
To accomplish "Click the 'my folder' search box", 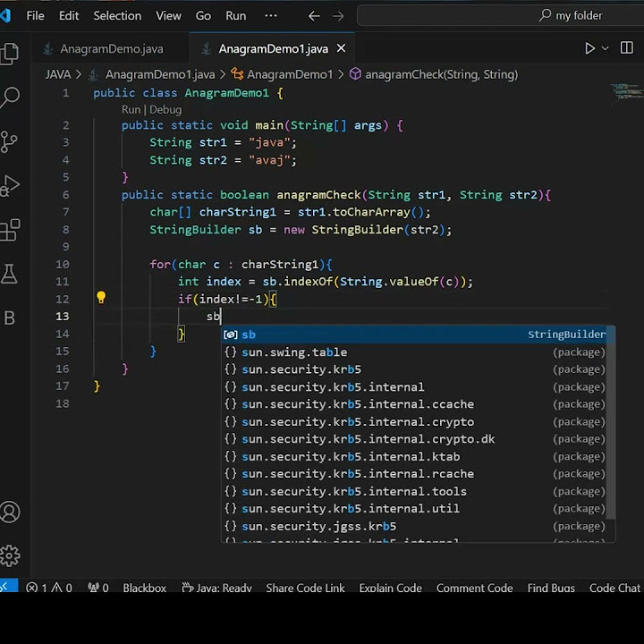I will coord(500,15).
